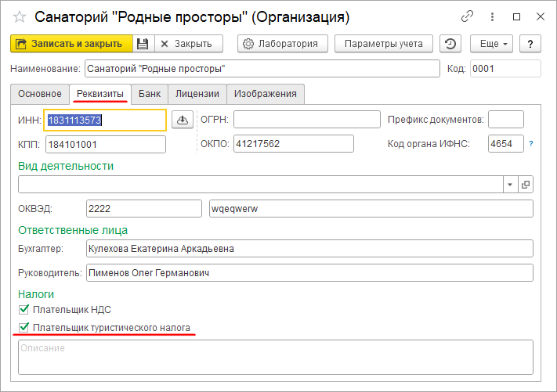The width and height of the screenshot is (557, 392).
Task: Fill requisites by INN download icon
Action: [x=183, y=120]
